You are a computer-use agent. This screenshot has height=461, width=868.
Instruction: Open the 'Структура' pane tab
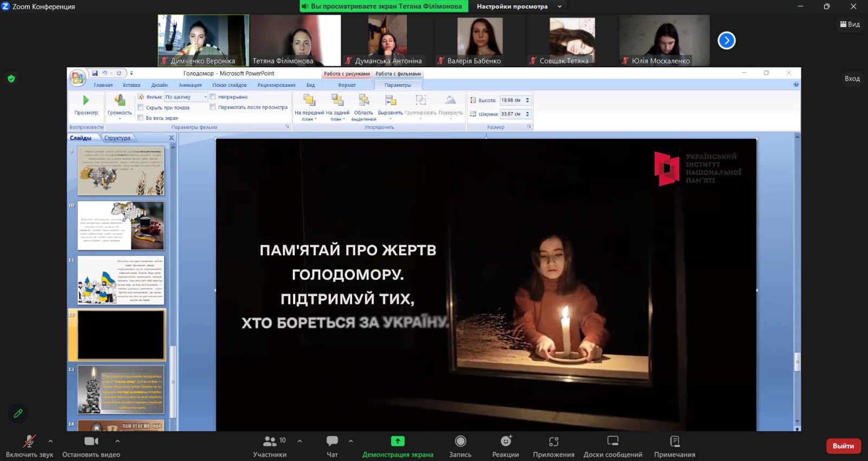[x=117, y=138]
